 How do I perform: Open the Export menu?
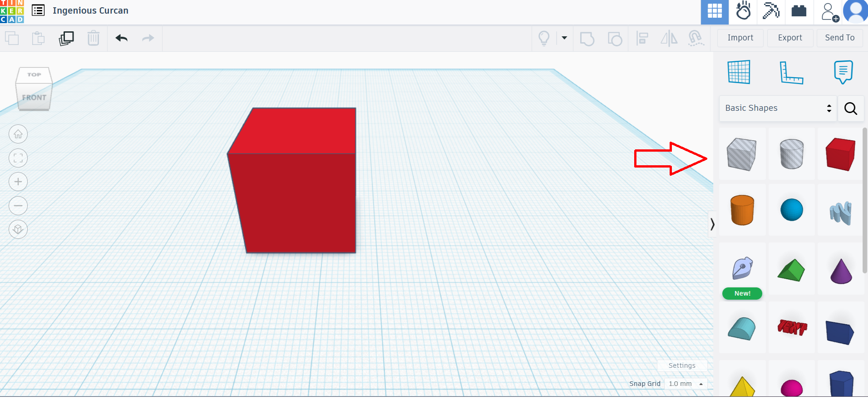[790, 38]
